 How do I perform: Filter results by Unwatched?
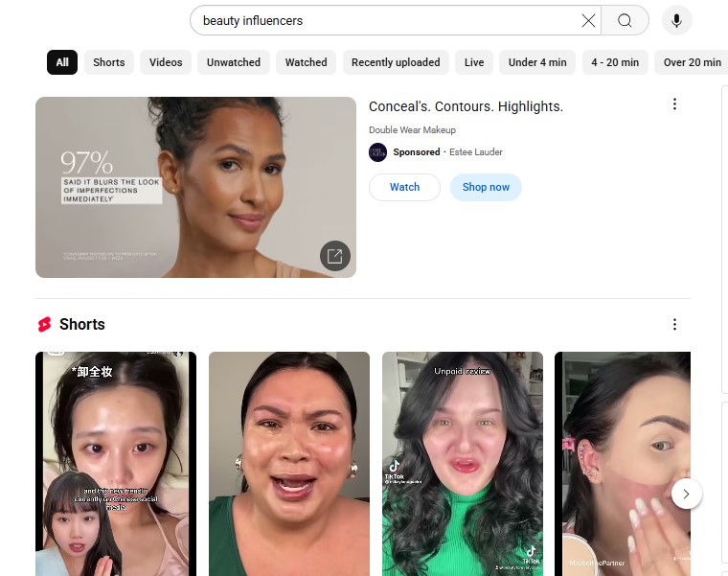(x=234, y=62)
